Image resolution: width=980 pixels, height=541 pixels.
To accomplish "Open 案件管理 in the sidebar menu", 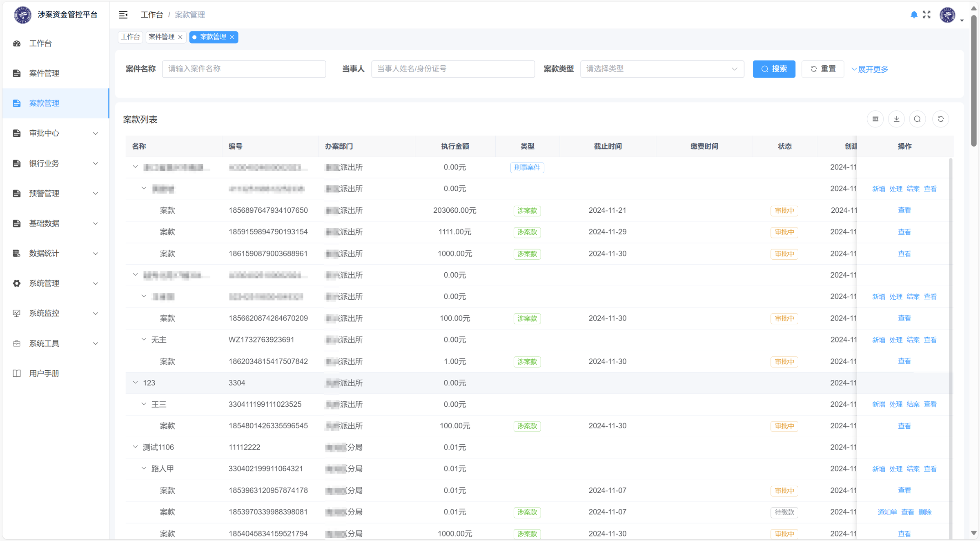I will (56, 73).
